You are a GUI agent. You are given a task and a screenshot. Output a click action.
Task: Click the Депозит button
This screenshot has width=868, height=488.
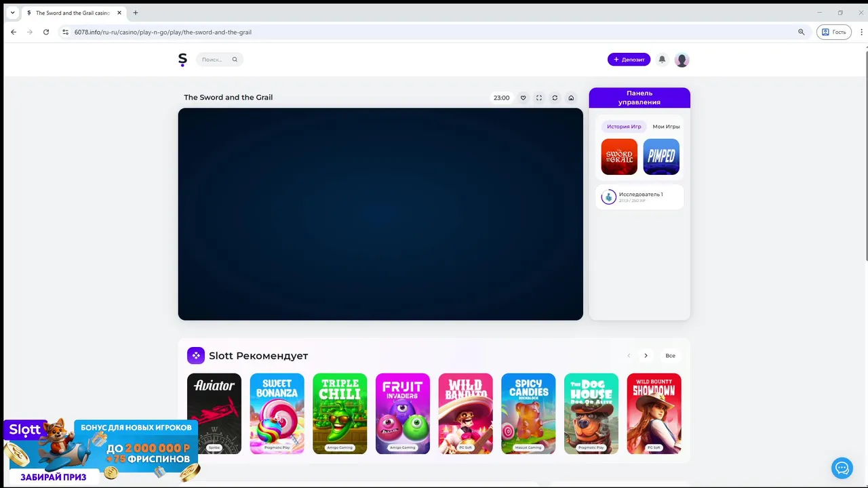(x=629, y=60)
